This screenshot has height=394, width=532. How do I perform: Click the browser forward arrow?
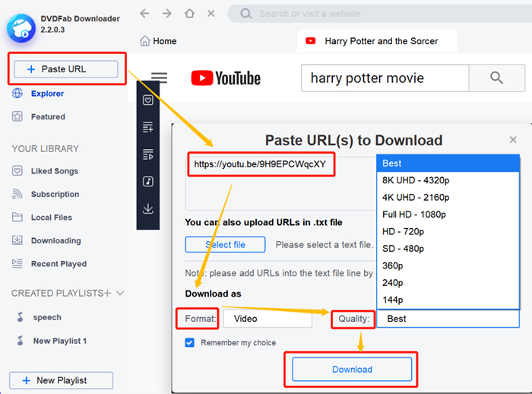coord(166,14)
